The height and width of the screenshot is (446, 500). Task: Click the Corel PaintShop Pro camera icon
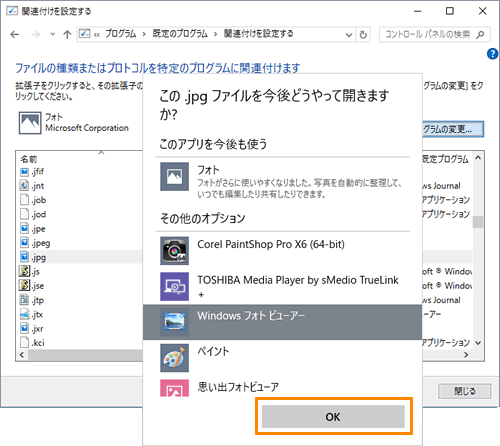(174, 251)
